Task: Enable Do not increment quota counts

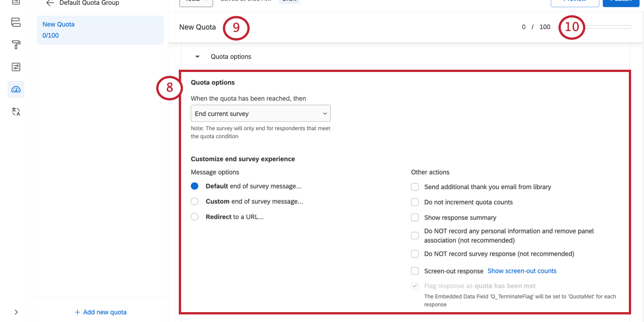Action: [x=415, y=202]
